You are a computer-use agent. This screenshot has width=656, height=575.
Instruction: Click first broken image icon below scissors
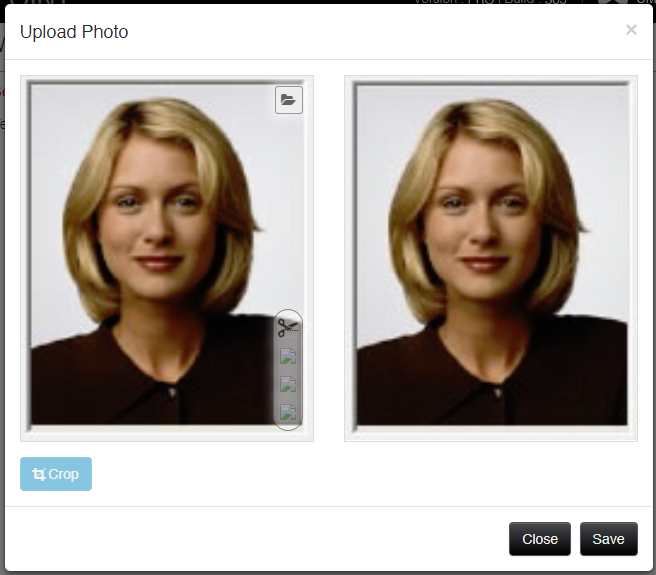[x=288, y=356]
